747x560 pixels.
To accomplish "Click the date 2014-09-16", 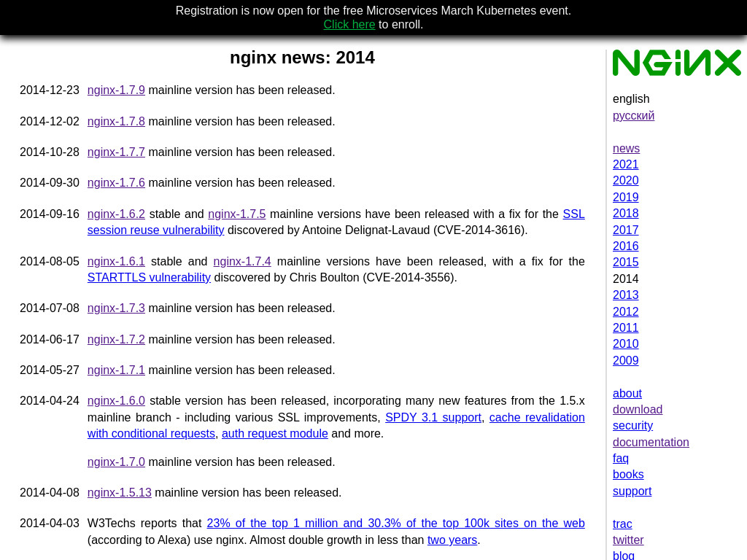I will click(50, 214).
